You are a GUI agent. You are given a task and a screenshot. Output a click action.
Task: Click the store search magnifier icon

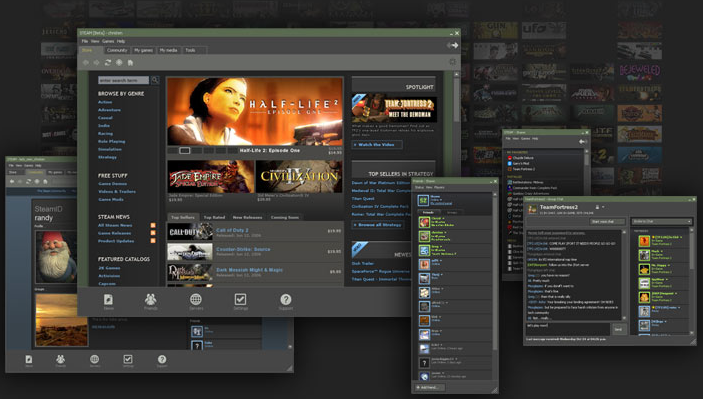[155, 80]
